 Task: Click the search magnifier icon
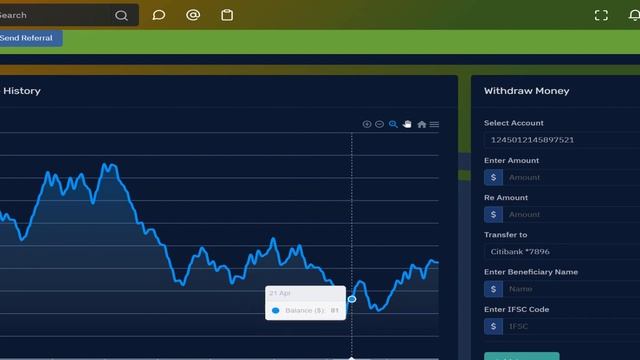coord(121,16)
